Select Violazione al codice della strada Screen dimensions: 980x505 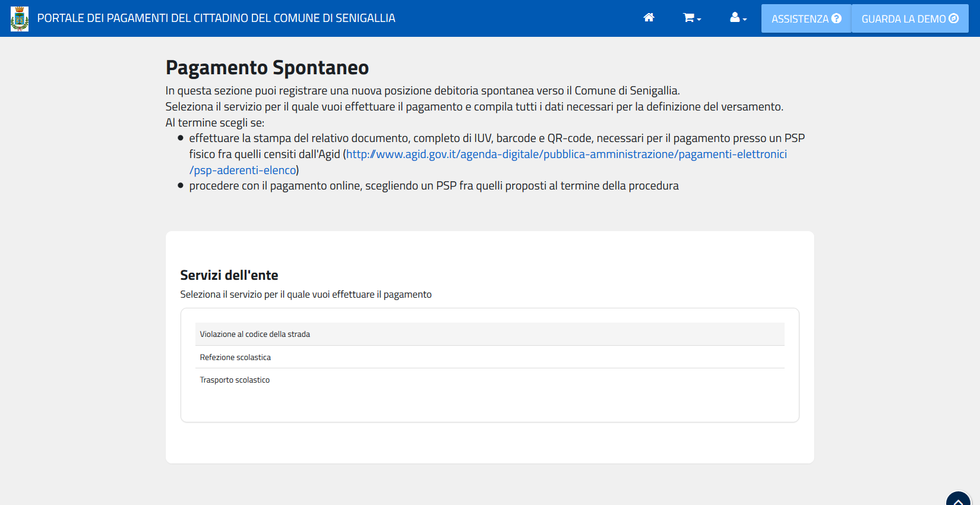pos(255,334)
